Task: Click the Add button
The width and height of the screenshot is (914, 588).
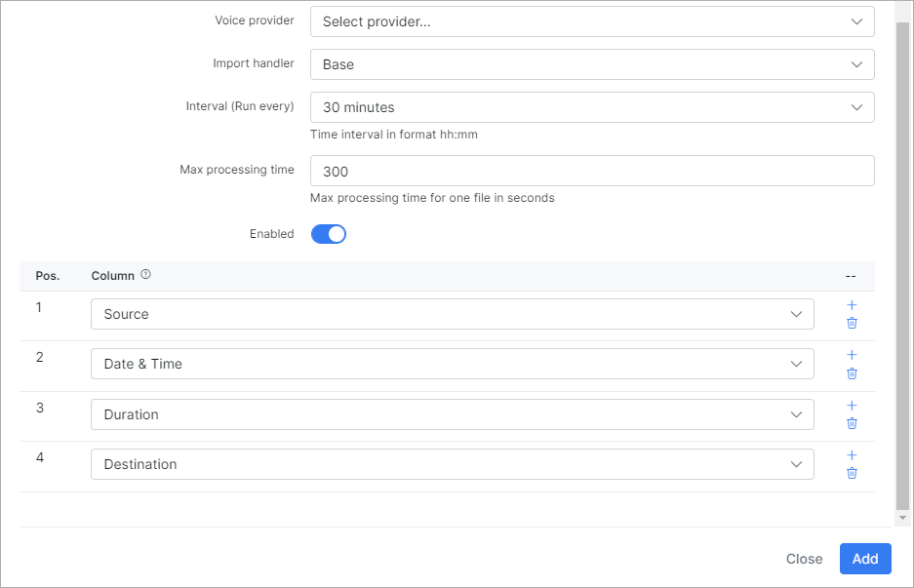Action: click(x=864, y=559)
